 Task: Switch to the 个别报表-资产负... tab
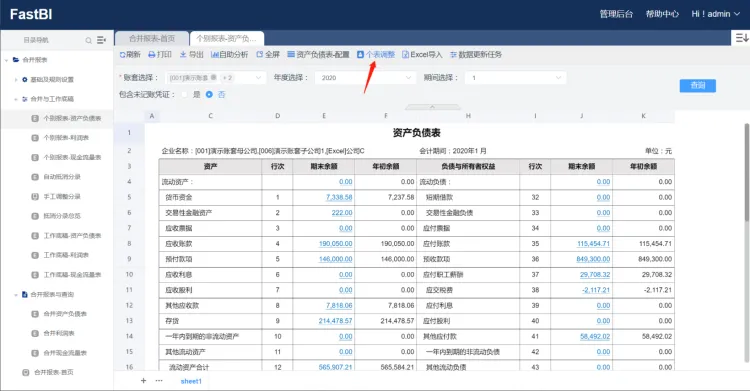tap(227, 38)
